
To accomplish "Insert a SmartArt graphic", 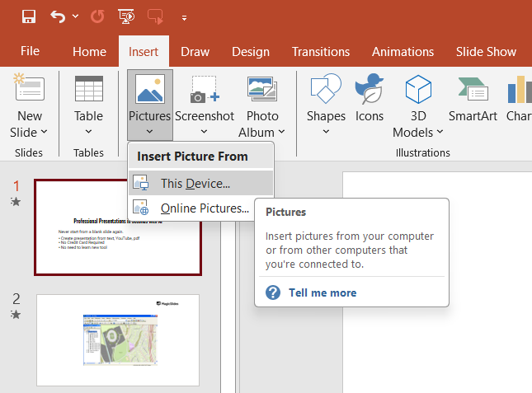I will 473,98.
